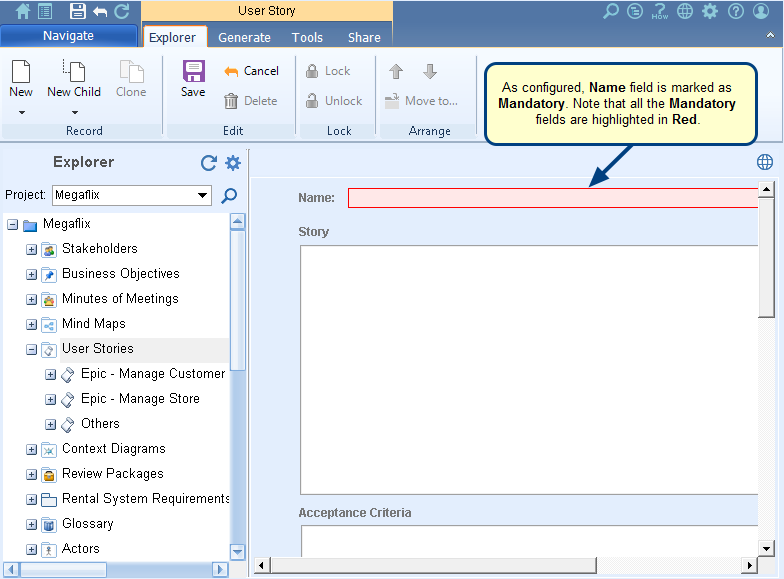Open the Project dropdown showing Megaflix
Screen dimensions: 784x579
tap(132, 195)
